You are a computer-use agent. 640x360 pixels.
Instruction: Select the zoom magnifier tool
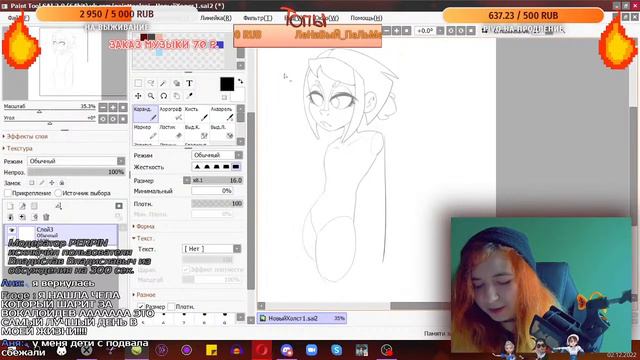pyautogui.click(x=151, y=96)
